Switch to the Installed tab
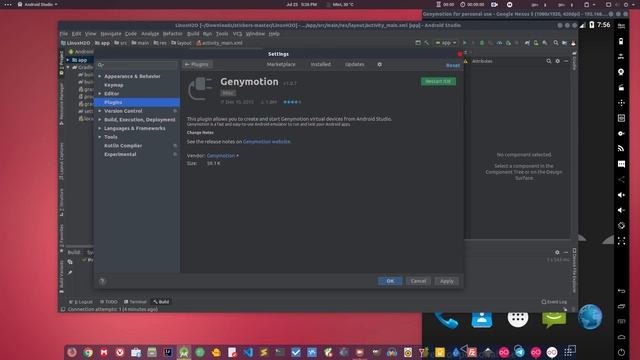 320,64
